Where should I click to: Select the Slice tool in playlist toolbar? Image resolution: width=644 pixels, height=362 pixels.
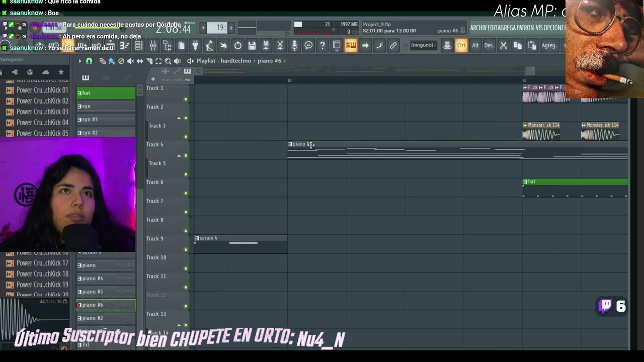(x=149, y=61)
